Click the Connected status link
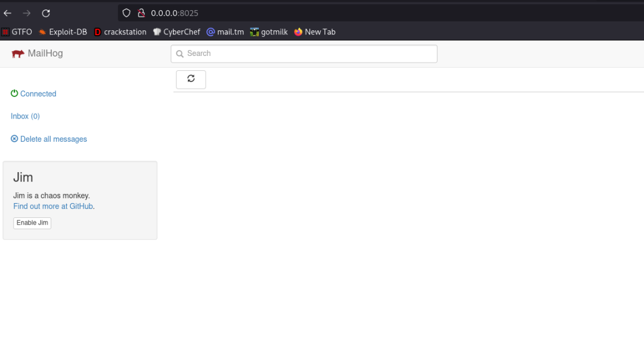644x340 pixels. tap(38, 93)
